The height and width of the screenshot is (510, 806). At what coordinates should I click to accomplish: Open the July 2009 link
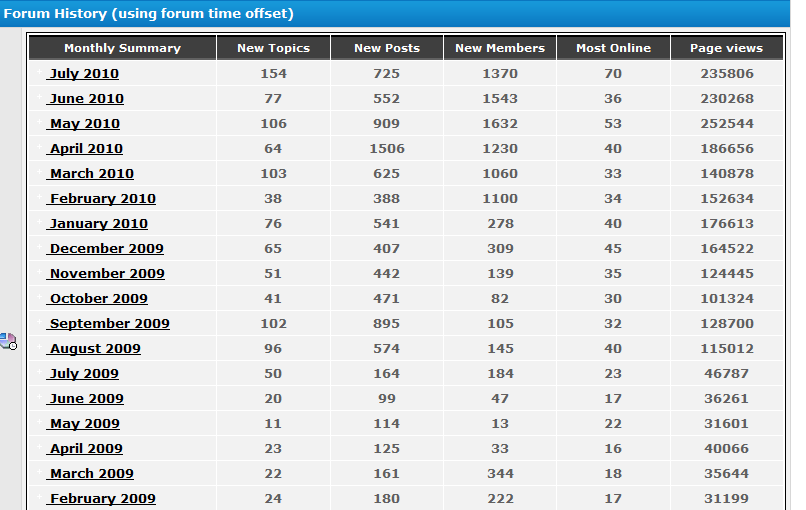[83, 374]
